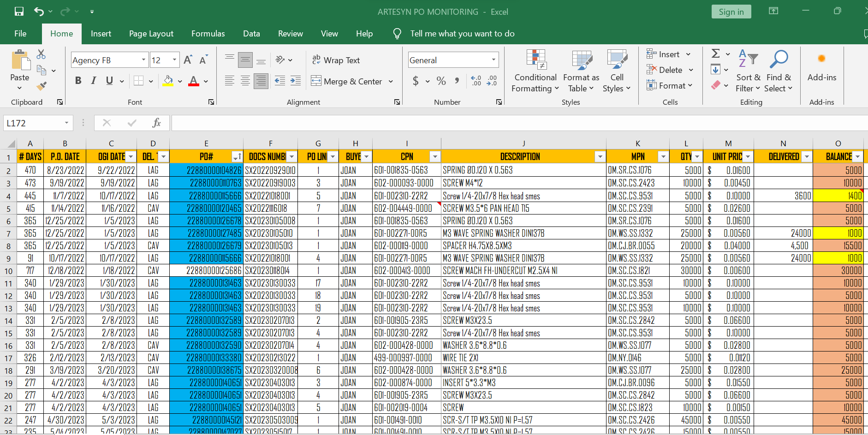Switch to the Page Layout tab
Image resolution: width=868 pixels, height=435 pixels.
point(151,34)
